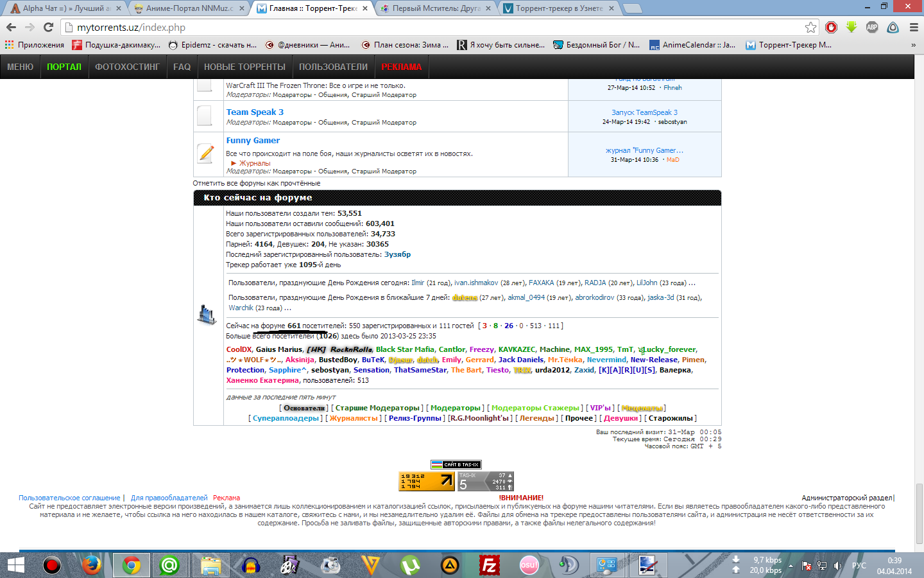
Task: Open osu! from the taskbar
Action: coord(529,565)
